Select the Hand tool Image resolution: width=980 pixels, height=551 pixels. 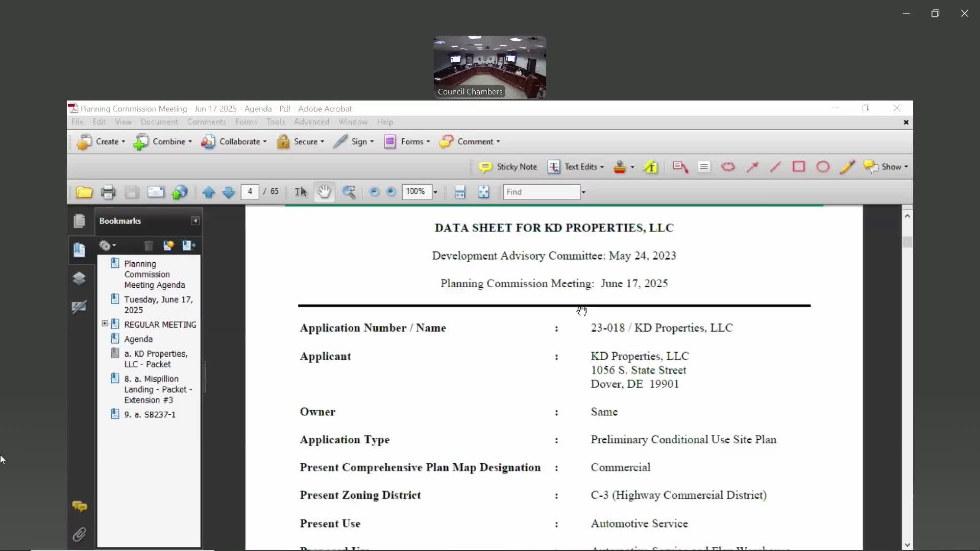click(x=325, y=192)
